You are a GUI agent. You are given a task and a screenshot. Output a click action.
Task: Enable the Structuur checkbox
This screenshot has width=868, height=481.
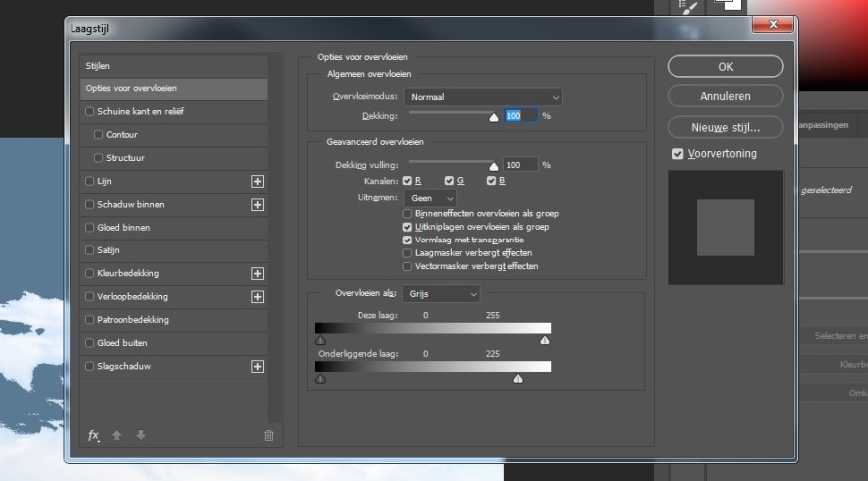point(98,158)
